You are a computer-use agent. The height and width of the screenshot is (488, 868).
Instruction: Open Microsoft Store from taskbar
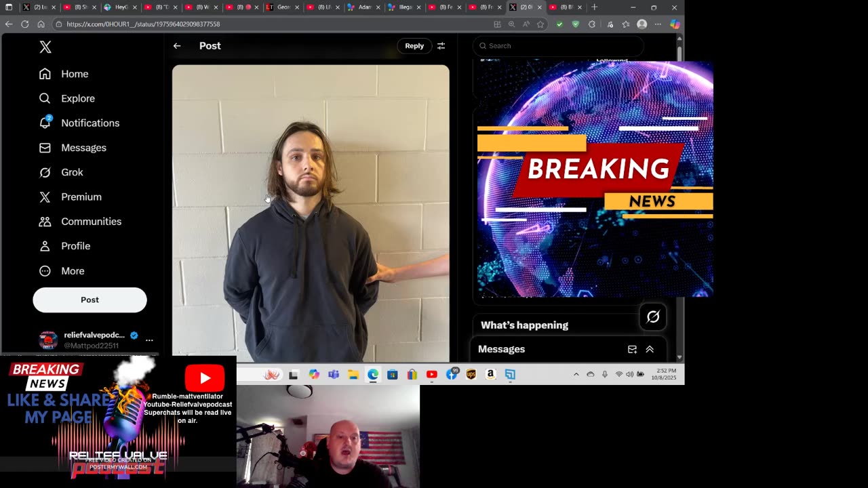pyautogui.click(x=393, y=374)
